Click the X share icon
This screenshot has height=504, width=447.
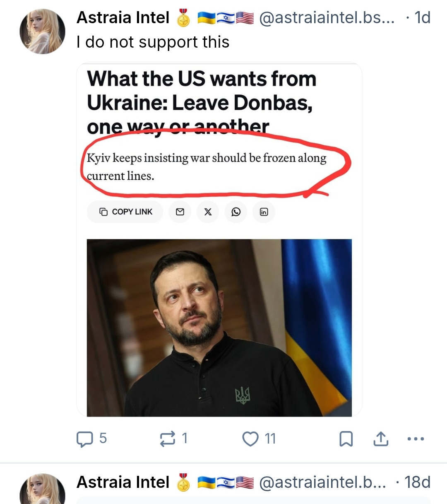[x=208, y=212]
